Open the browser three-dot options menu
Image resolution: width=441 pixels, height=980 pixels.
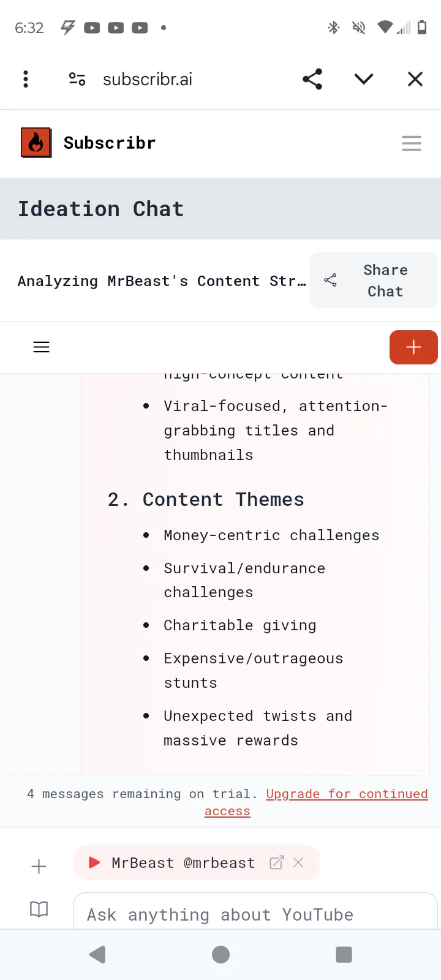tap(26, 79)
